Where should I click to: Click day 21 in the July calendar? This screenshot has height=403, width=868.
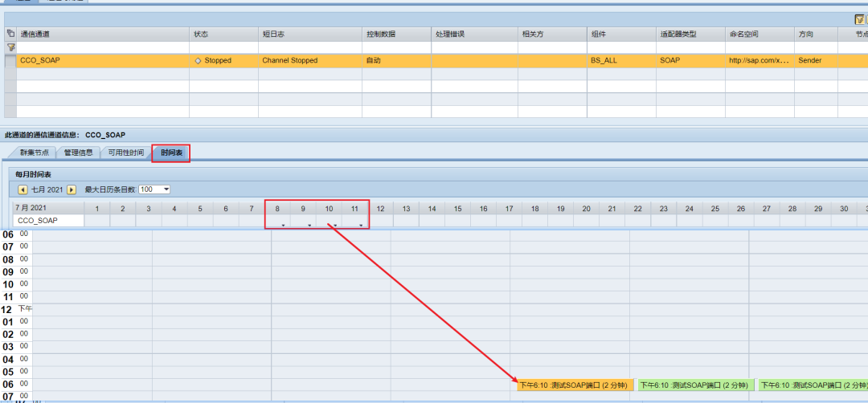pyautogui.click(x=612, y=209)
